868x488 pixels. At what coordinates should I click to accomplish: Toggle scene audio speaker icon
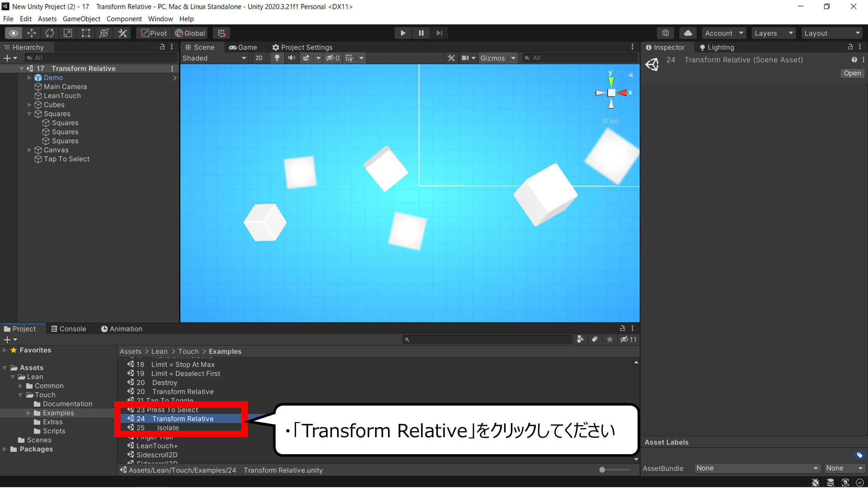pos(292,58)
